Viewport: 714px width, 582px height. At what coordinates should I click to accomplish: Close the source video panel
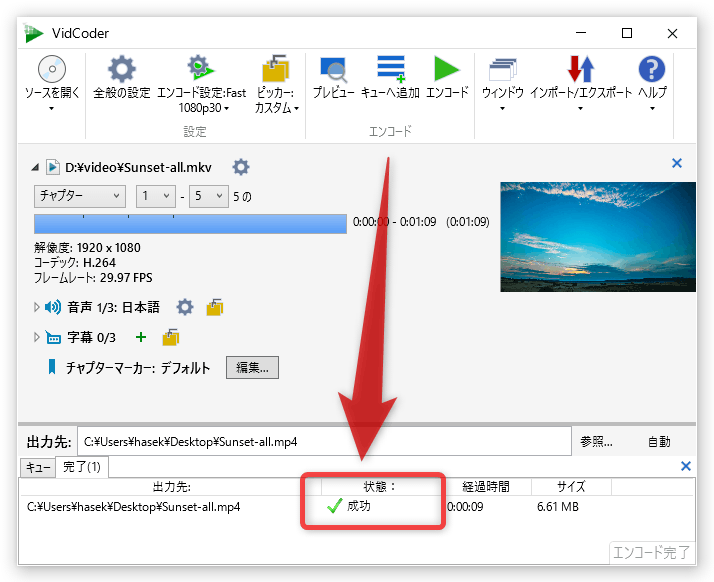click(677, 163)
